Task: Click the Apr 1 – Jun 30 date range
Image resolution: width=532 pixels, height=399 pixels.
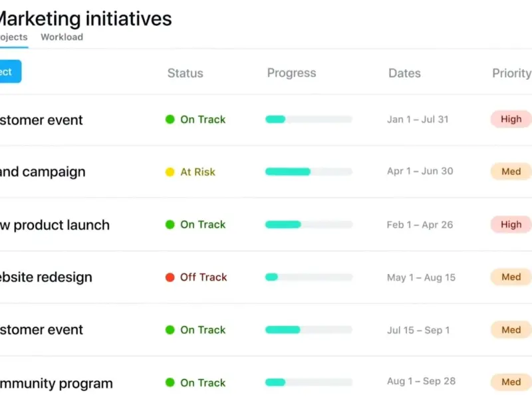Action: [420, 171]
